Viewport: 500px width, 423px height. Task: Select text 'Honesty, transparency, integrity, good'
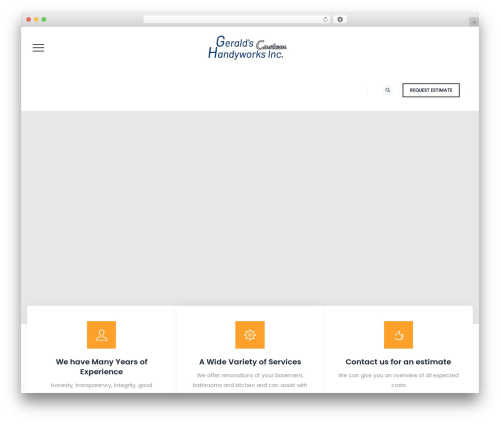[x=101, y=385]
